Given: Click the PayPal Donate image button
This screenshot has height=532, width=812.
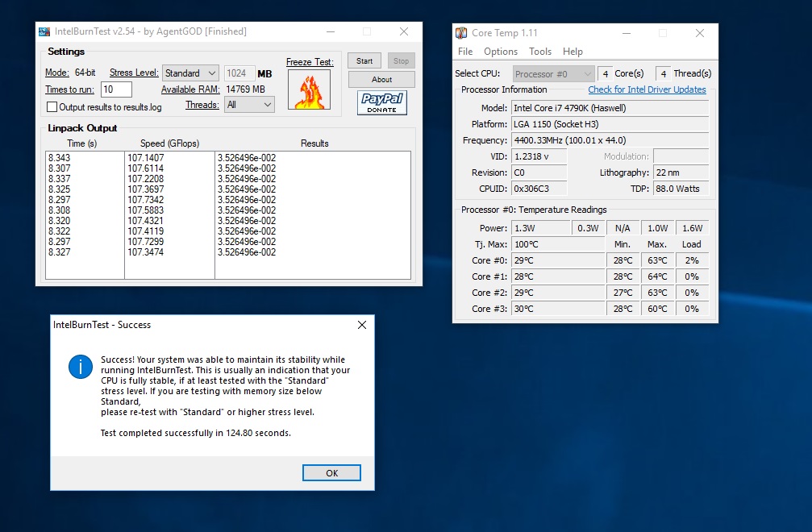Looking at the screenshot, I should tap(381, 102).
